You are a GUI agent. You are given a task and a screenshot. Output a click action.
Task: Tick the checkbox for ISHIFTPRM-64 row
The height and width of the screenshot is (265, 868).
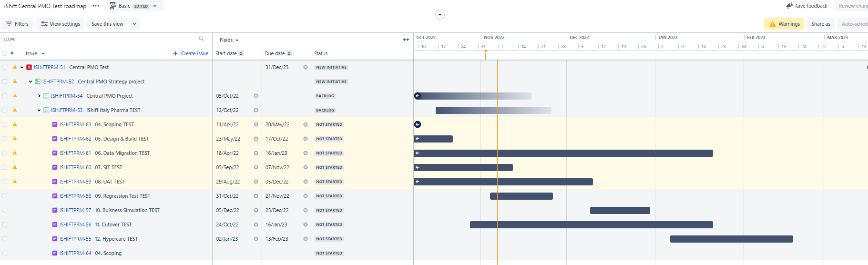click(x=5, y=253)
